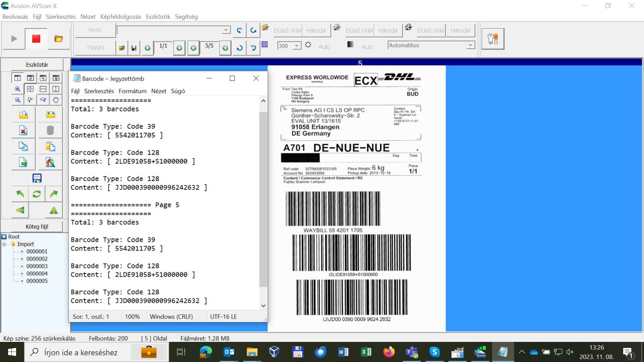This screenshot has height=362, width=644.
Task: Click the Eszköztár panel header
Action: (37, 65)
